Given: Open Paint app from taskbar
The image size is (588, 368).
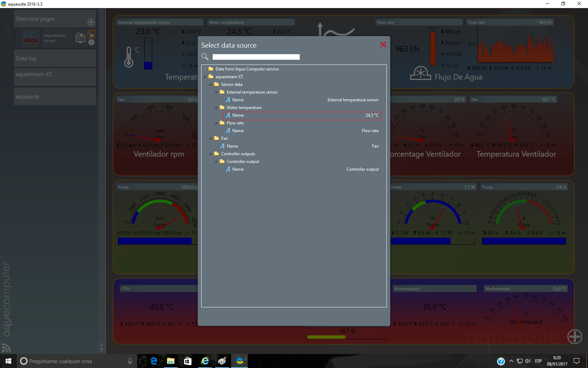Looking at the screenshot, I should [x=222, y=361].
